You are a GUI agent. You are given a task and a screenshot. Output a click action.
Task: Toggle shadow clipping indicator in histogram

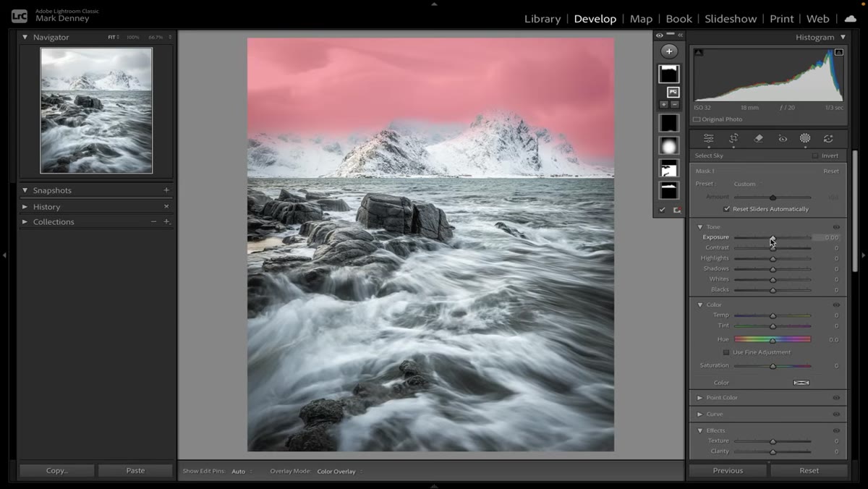point(699,52)
